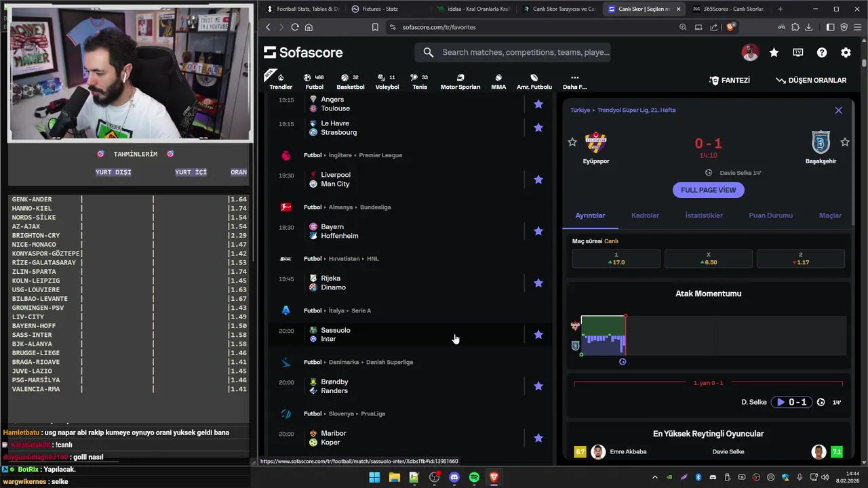This screenshot has width=868, height=488.
Task: Open Sofascore settings gear
Action: (x=846, y=52)
